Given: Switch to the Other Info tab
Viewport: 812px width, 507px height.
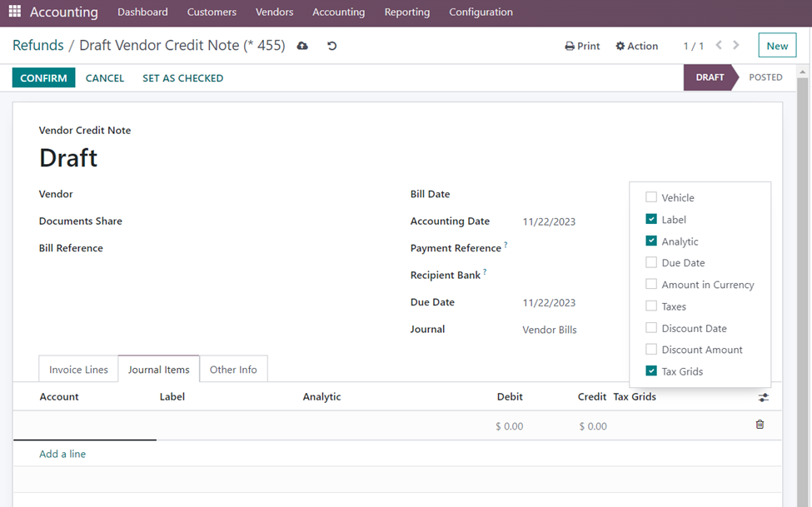Looking at the screenshot, I should pos(233,370).
